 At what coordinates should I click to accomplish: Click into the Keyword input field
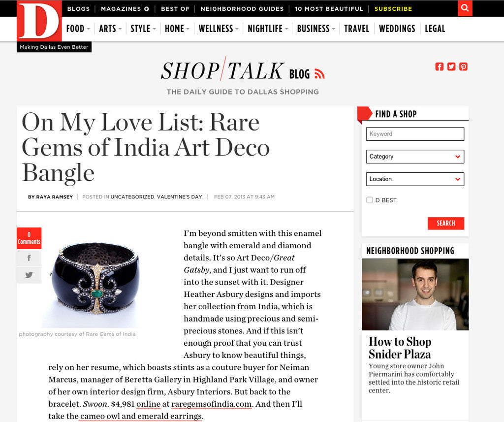point(415,134)
